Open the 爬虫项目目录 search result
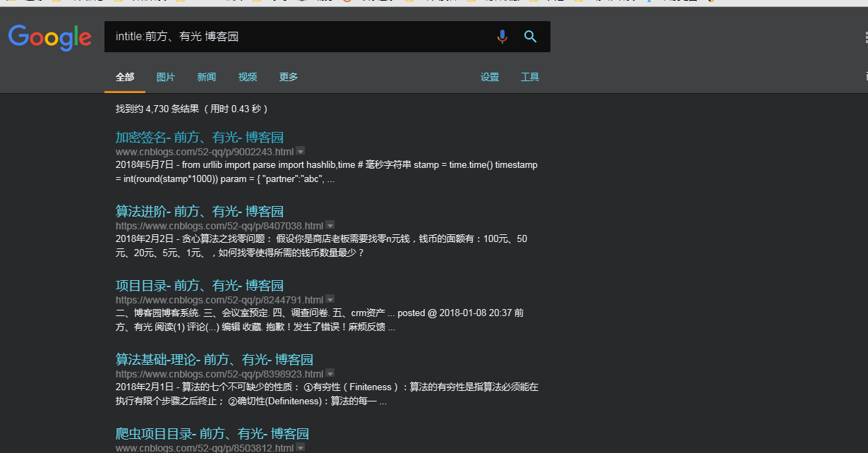 [212, 433]
